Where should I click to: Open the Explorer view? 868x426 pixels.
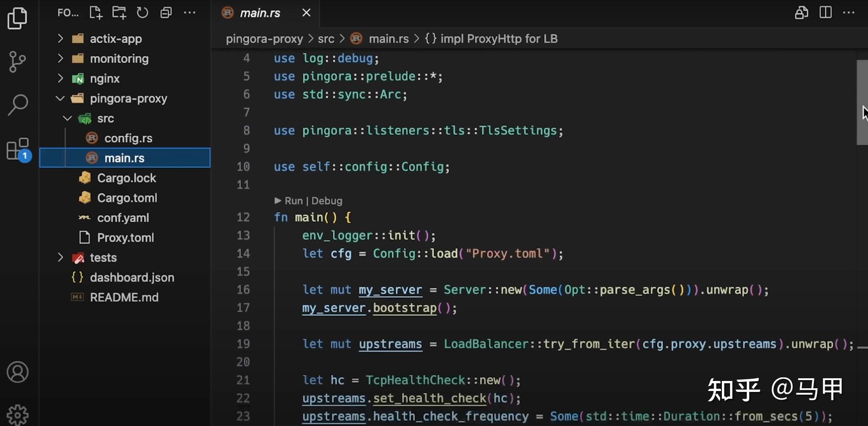[x=17, y=18]
